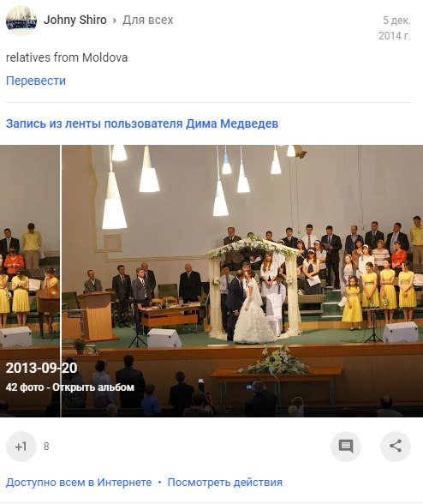Viewport: 423px width, 504px height.
Task: Click the post date 5 дек. 2014 г.
Action: coord(395,27)
